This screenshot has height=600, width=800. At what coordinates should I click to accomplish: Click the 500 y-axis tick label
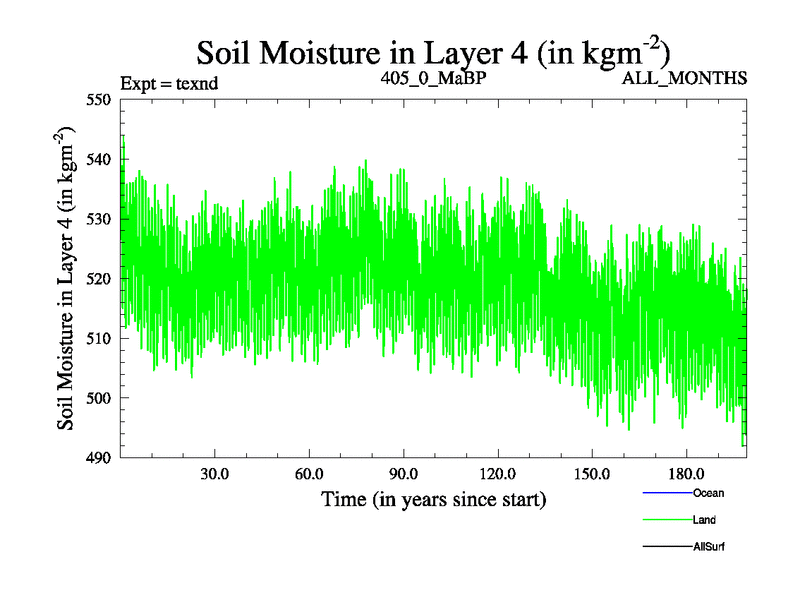point(101,398)
